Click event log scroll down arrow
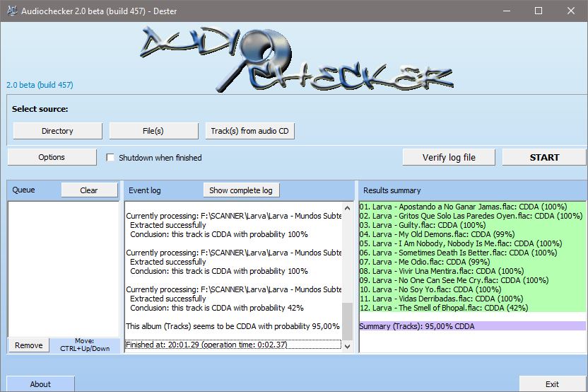The height and width of the screenshot is (392, 588). [x=347, y=346]
